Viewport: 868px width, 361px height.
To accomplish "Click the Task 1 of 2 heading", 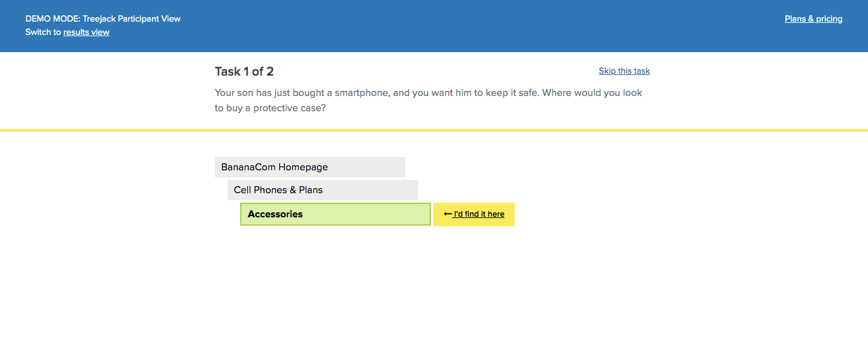I will pyautogui.click(x=244, y=71).
